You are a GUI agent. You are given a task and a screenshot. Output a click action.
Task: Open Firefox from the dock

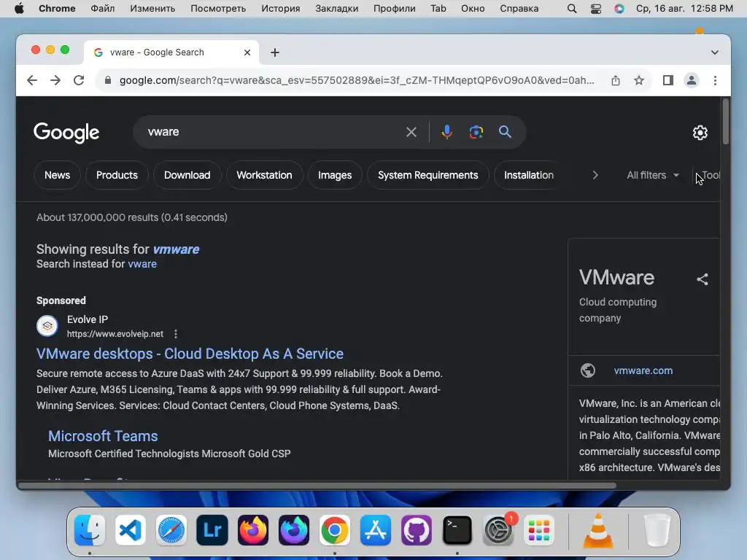tap(253, 530)
